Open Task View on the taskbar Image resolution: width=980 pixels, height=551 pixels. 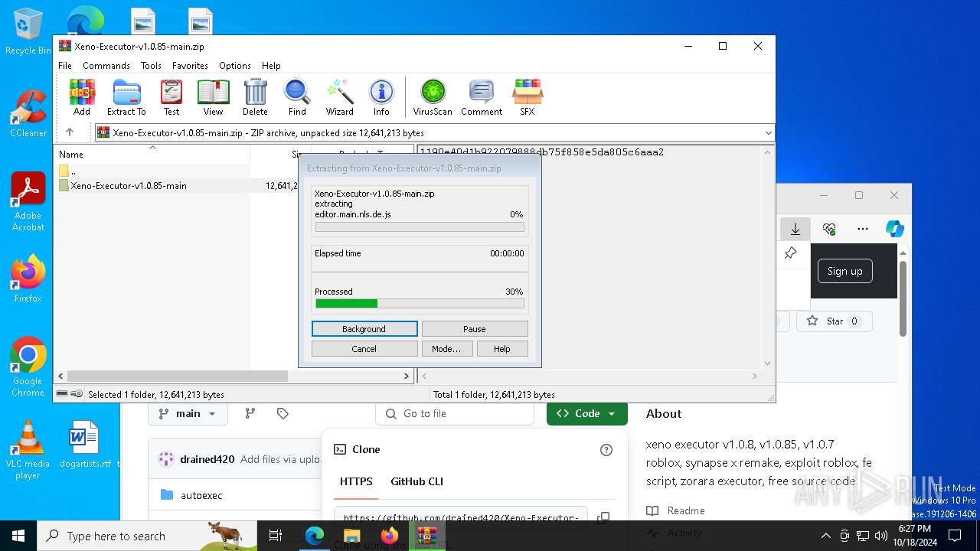[276, 536]
